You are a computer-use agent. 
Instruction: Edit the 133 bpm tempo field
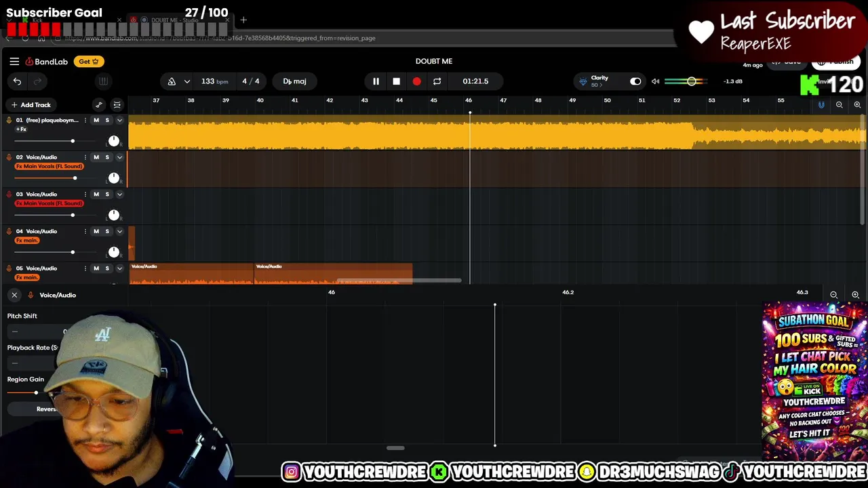pyautogui.click(x=214, y=81)
